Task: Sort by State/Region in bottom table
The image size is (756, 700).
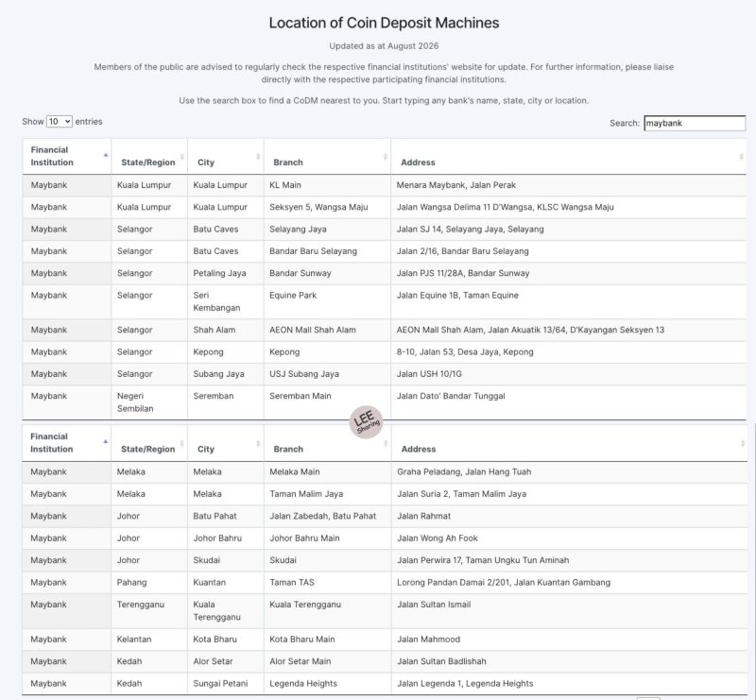Action: click(x=149, y=442)
